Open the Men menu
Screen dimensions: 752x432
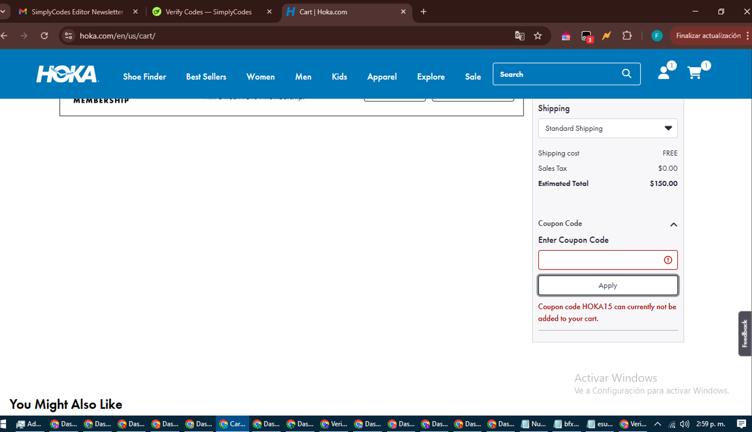tap(303, 77)
